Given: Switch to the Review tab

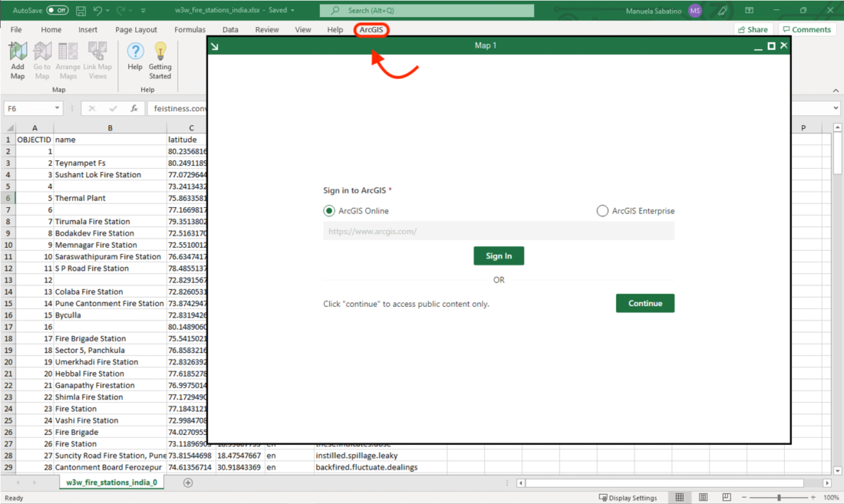Looking at the screenshot, I should coord(267,30).
